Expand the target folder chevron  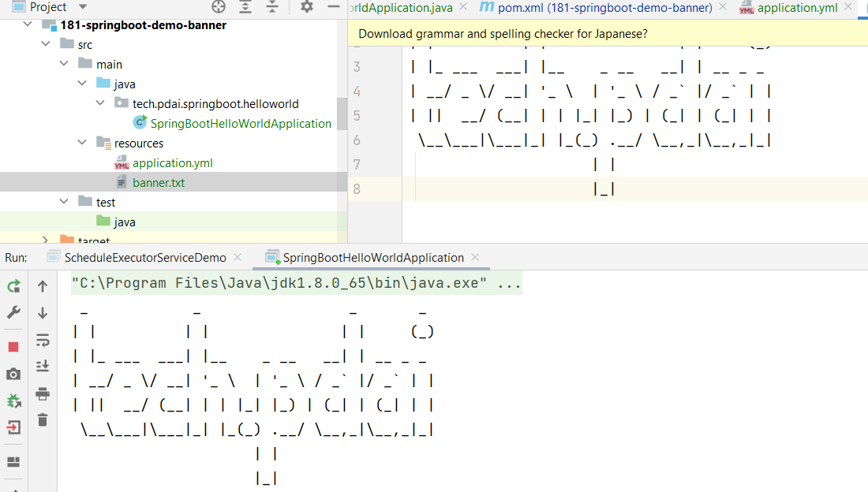coord(46,240)
